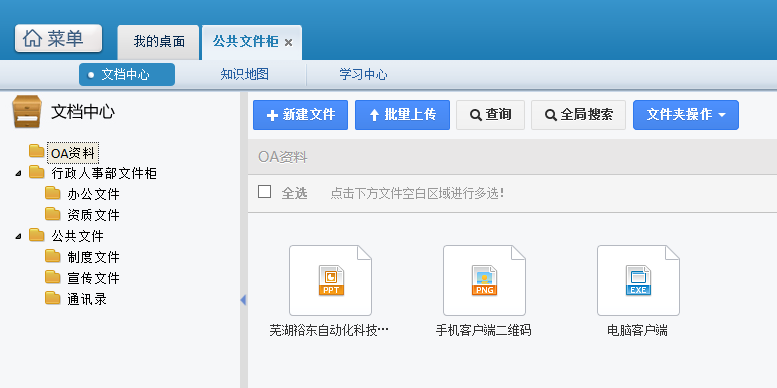777x388 pixels.
Task: Click the 芜湖裕东自动化科技 file name
Action: click(x=329, y=330)
